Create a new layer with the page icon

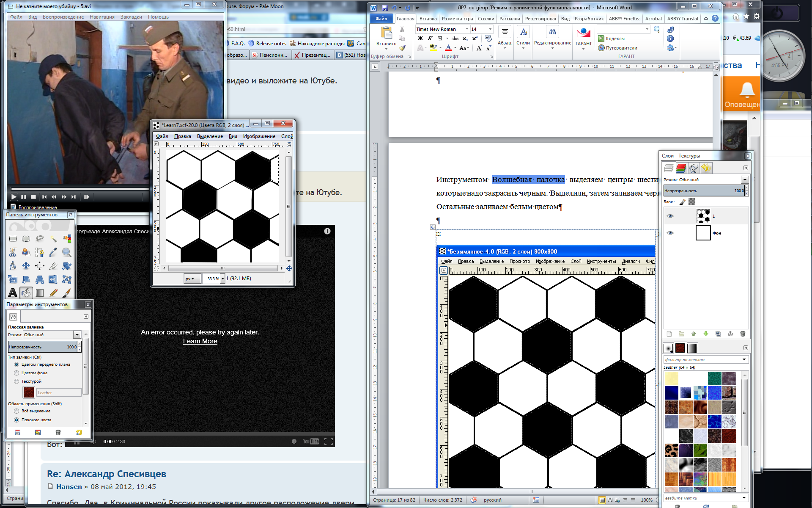pos(669,334)
